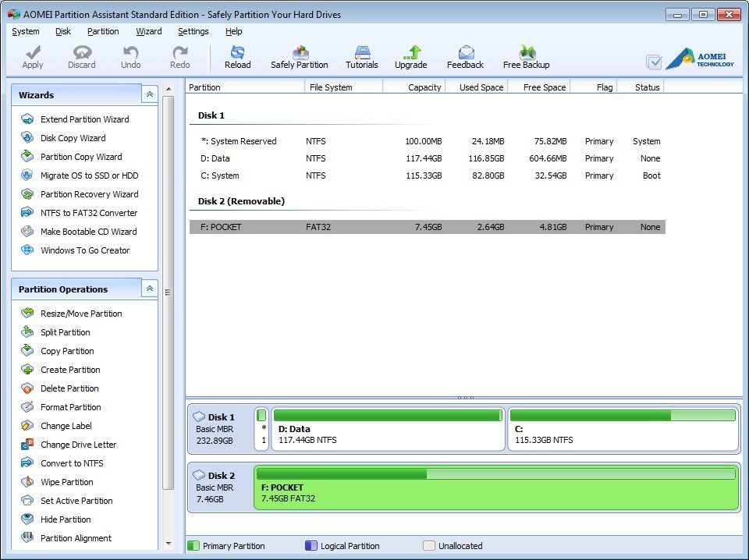Click the Change Drive Letter icon

pos(27,444)
